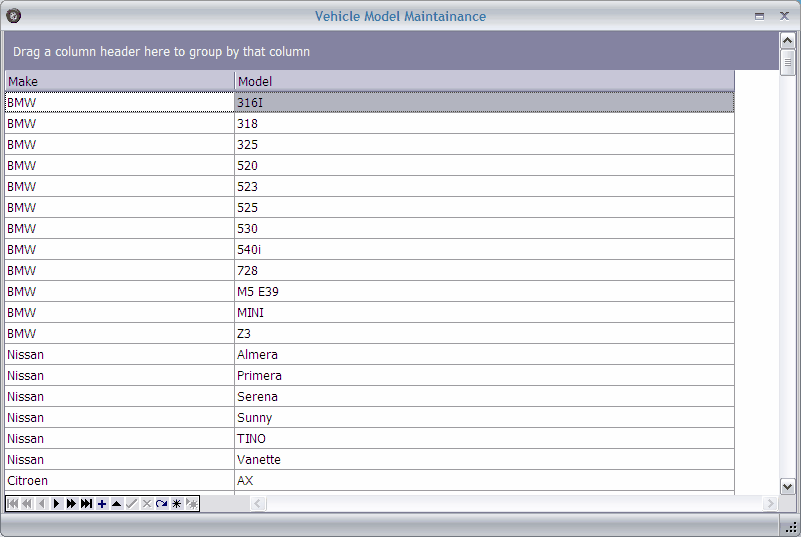Close the Vehicle Model Maintainance window
This screenshot has height=537, width=801.
[x=784, y=16]
